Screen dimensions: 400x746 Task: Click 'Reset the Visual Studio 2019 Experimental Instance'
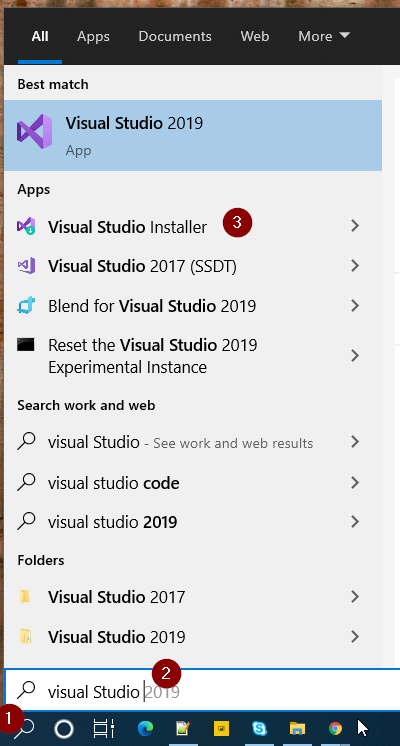pos(153,356)
